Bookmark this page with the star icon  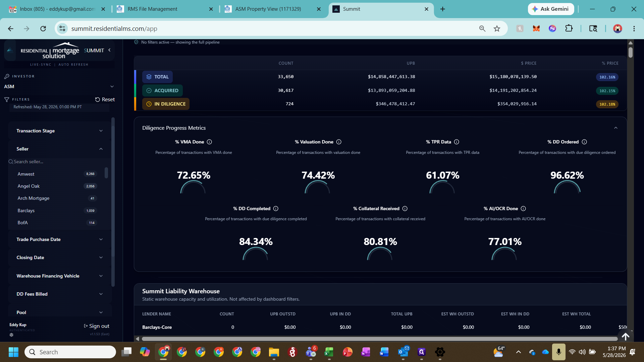coord(497,29)
